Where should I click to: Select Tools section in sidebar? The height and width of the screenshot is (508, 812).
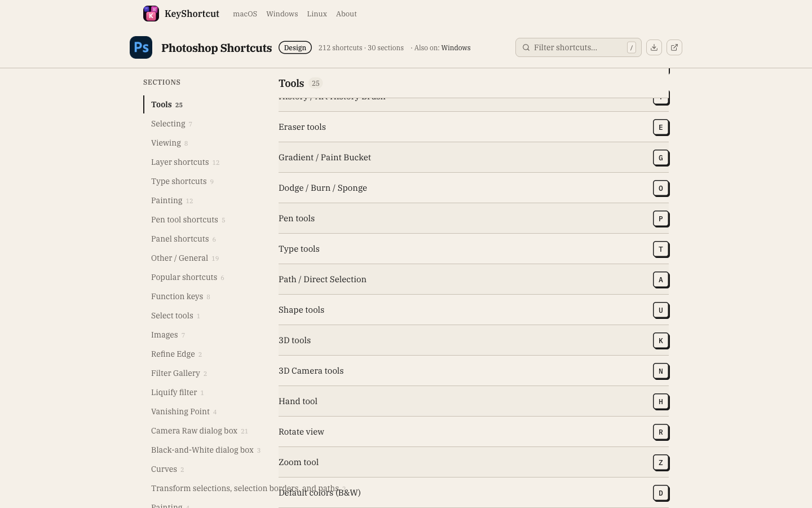click(x=167, y=104)
